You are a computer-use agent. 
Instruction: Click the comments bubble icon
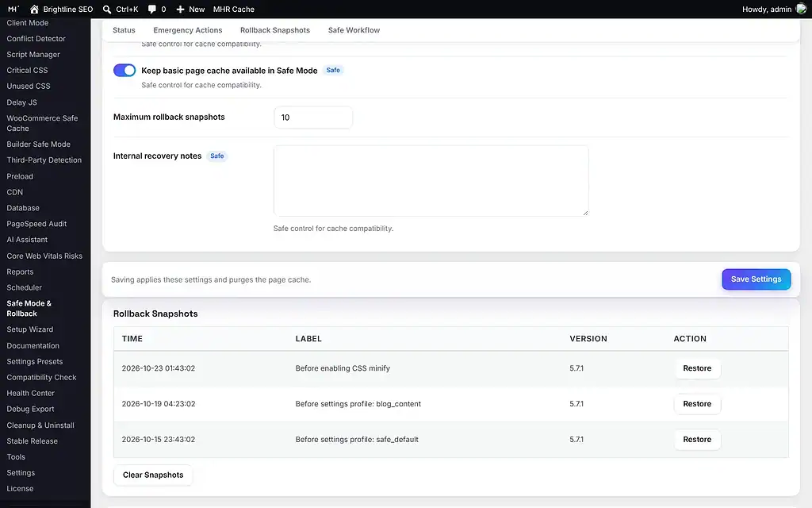151,9
